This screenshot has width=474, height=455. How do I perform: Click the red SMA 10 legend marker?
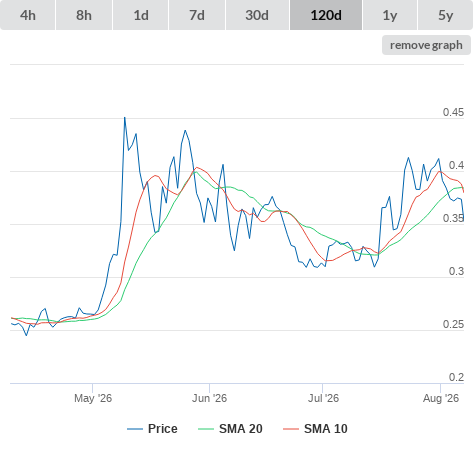click(x=291, y=429)
